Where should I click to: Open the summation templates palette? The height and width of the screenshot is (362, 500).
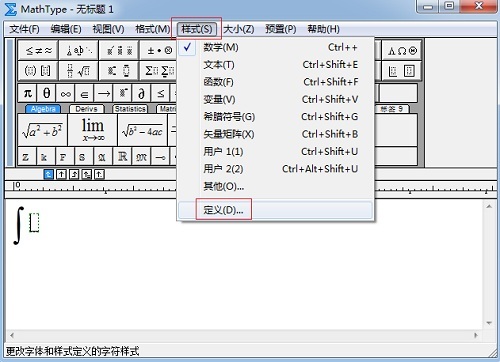pyautogui.click(x=159, y=70)
